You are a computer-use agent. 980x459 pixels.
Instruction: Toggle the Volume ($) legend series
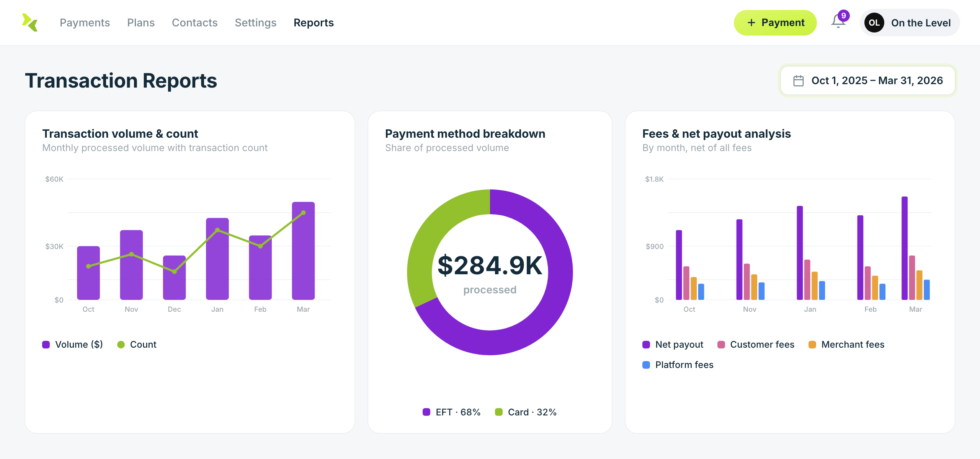[73, 345]
